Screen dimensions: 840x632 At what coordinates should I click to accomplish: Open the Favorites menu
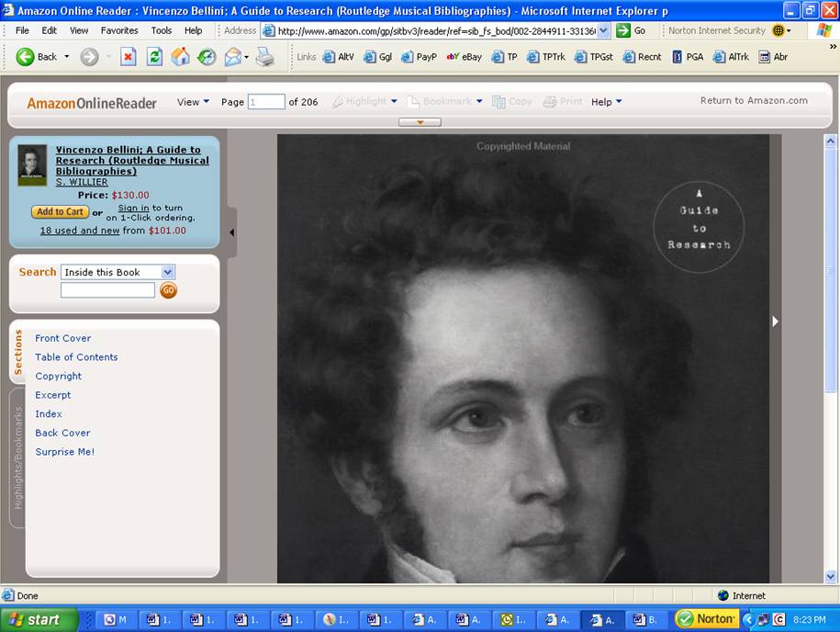119,30
